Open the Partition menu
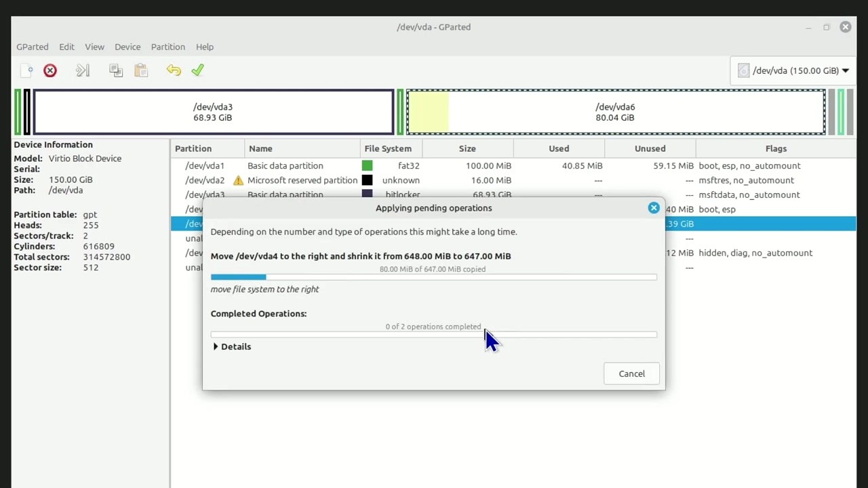The height and width of the screenshot is (488, 868). [167, 47]
